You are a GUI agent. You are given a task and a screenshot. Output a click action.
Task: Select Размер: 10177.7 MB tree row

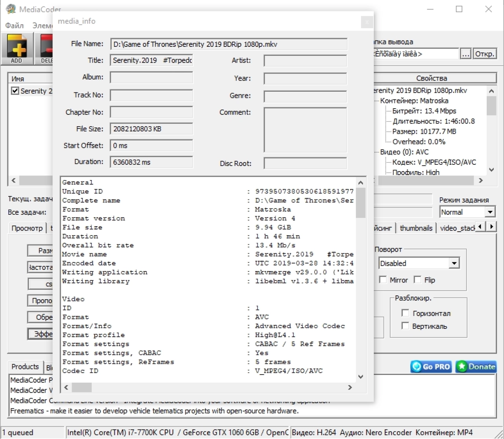point(424,131)
